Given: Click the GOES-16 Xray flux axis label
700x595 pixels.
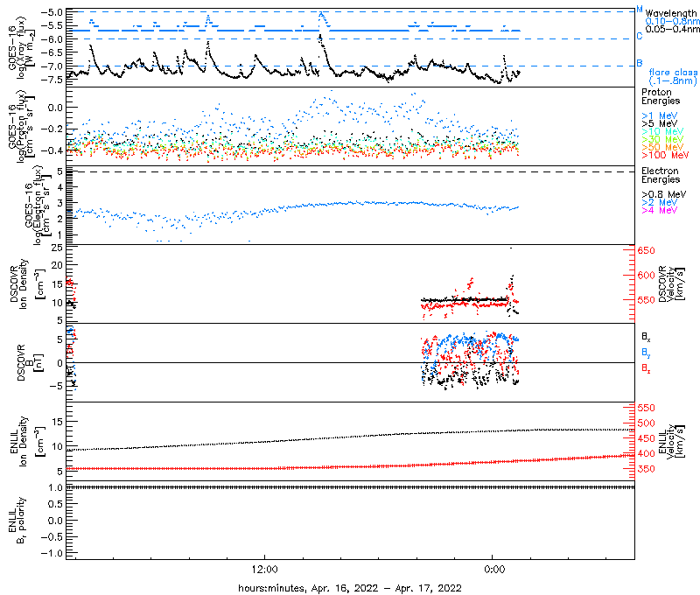Looking at the screenshot, I should tap(22, 48).
